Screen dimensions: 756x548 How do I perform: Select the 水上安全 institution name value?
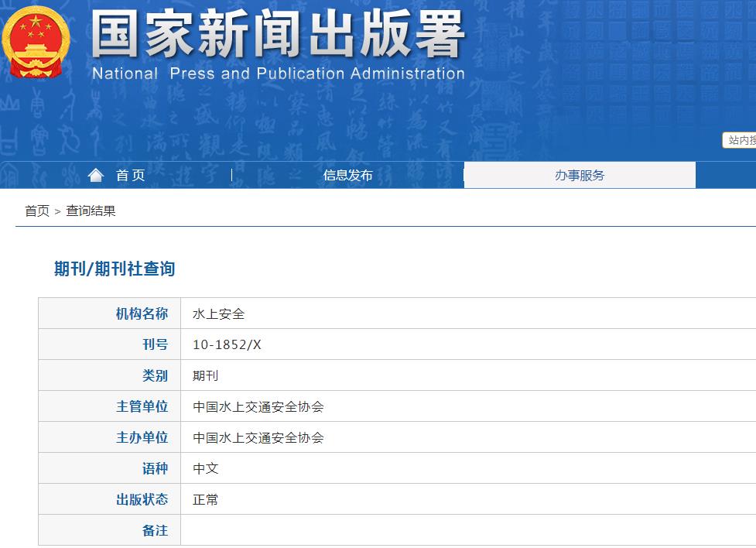(x=218, y=313)
